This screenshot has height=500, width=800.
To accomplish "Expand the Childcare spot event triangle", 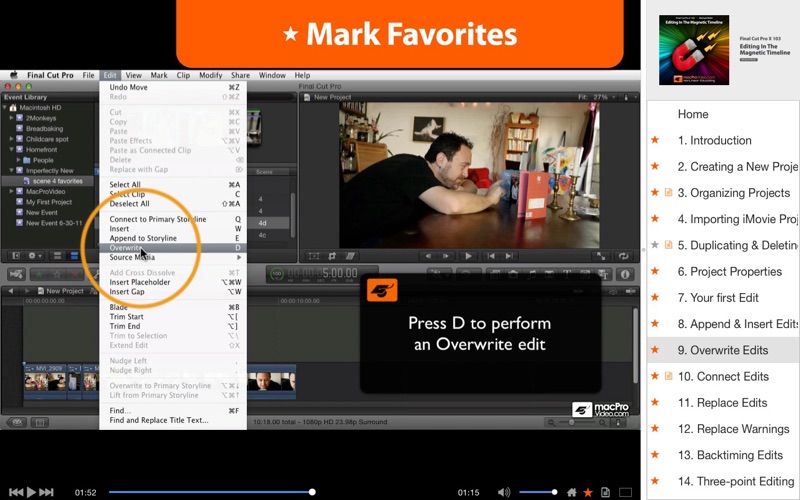I will point(11,139).
